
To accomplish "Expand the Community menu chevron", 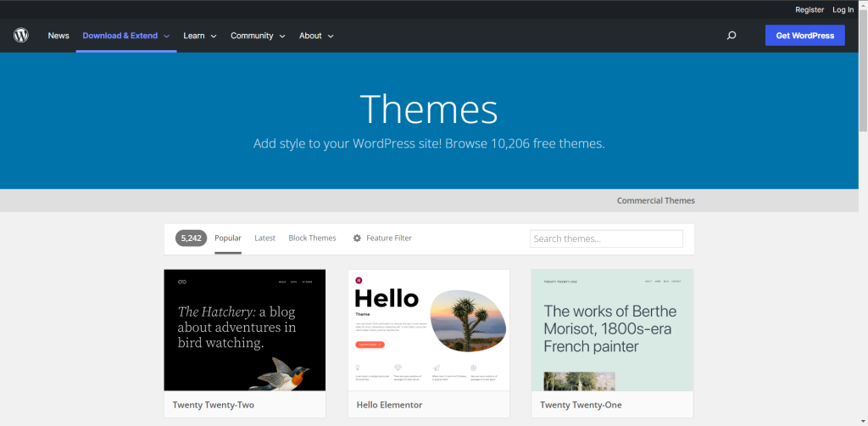I will (x=282, y=36).
